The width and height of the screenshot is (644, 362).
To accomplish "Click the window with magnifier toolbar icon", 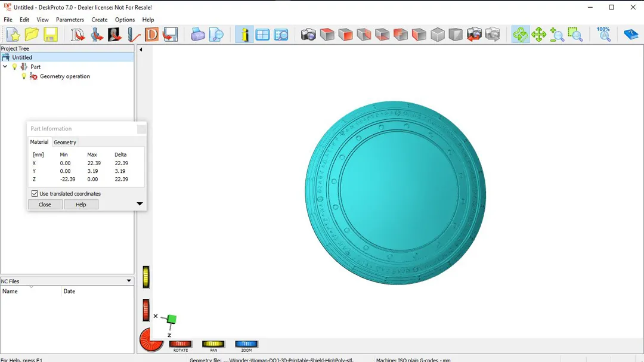I will (x=281, y=35).
